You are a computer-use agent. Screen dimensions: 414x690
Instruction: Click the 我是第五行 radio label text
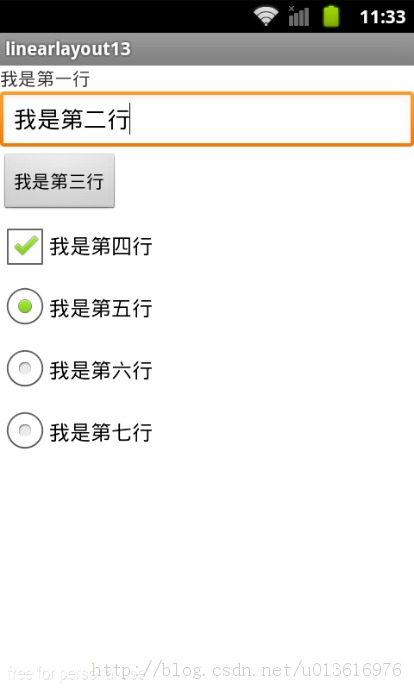(101, 308)
